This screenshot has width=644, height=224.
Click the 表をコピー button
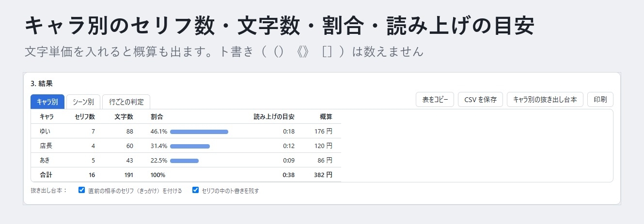435,100
